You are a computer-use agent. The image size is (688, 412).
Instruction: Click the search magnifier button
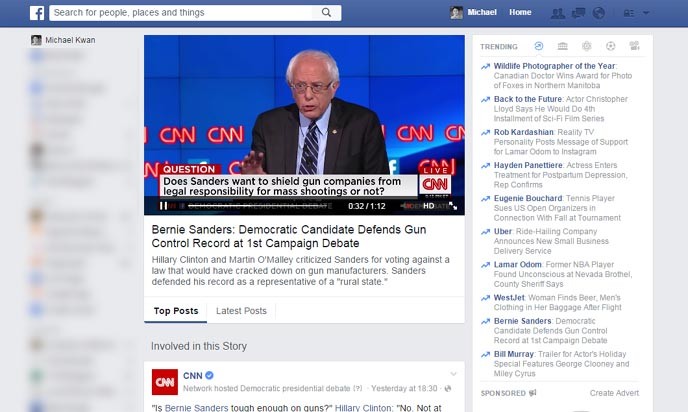pyautogui.click(x=326, y=13)
